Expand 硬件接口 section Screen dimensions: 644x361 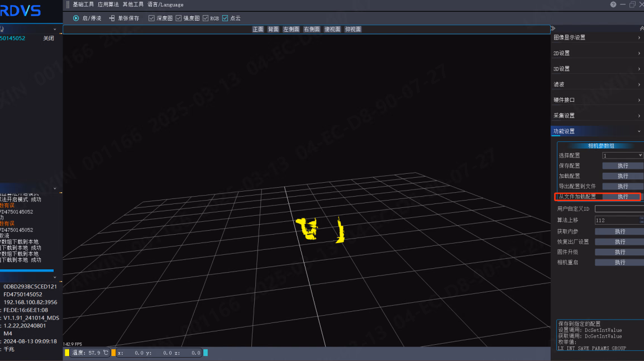pyautogui.click(x=597, y=100)
